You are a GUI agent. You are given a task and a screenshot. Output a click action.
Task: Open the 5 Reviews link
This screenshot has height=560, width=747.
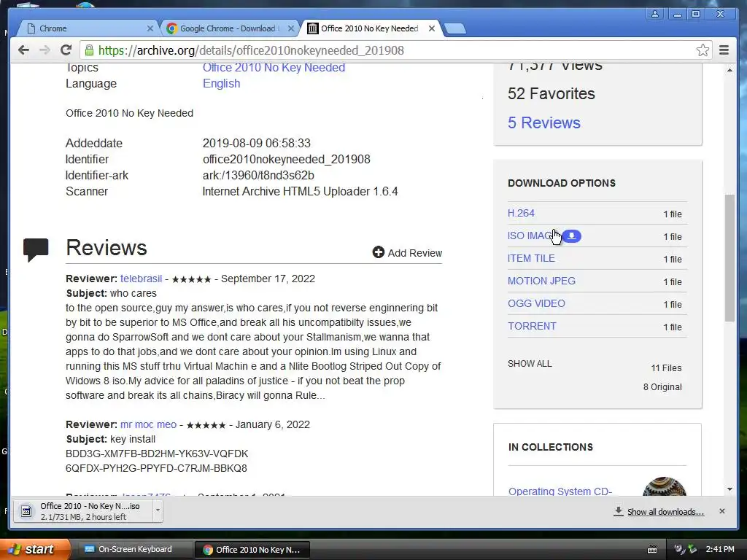544,122
